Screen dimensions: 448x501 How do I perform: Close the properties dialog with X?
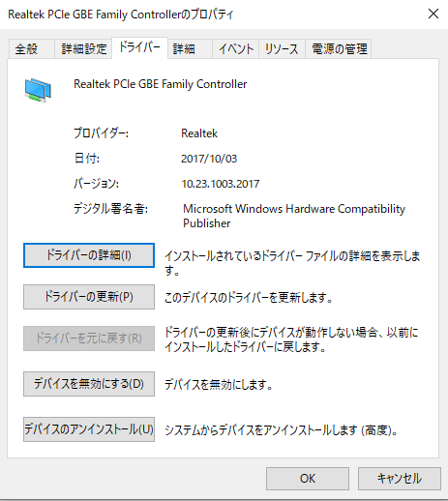click(433, 14)
